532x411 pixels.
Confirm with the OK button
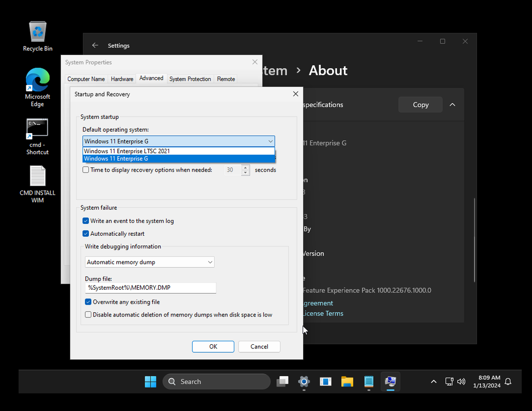pos(213,347)
